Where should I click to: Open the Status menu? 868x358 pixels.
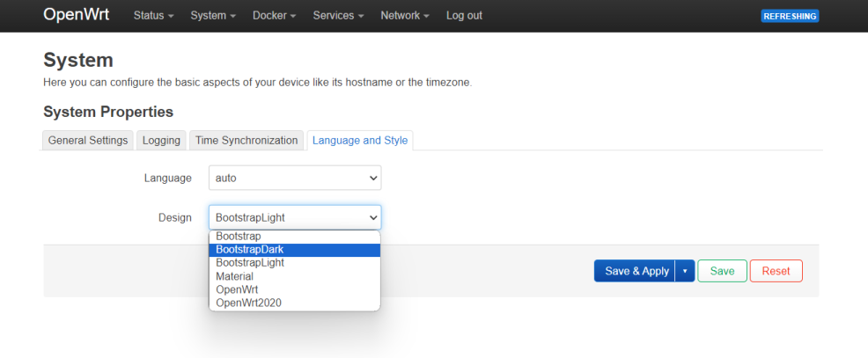coord(153,16)
